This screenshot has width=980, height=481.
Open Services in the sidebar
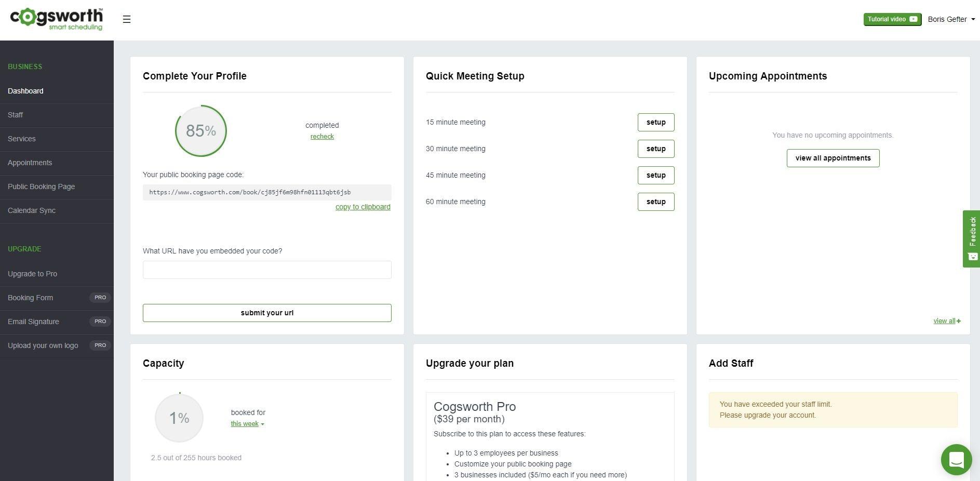click(57, 139)
